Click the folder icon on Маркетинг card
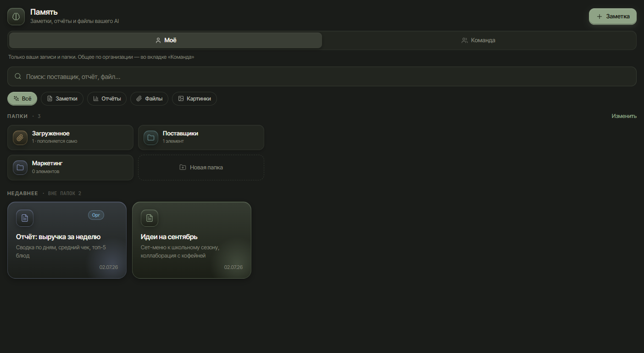Image resolution: width=644 pixels, height=353 pixels. click(x=20, y=168)
